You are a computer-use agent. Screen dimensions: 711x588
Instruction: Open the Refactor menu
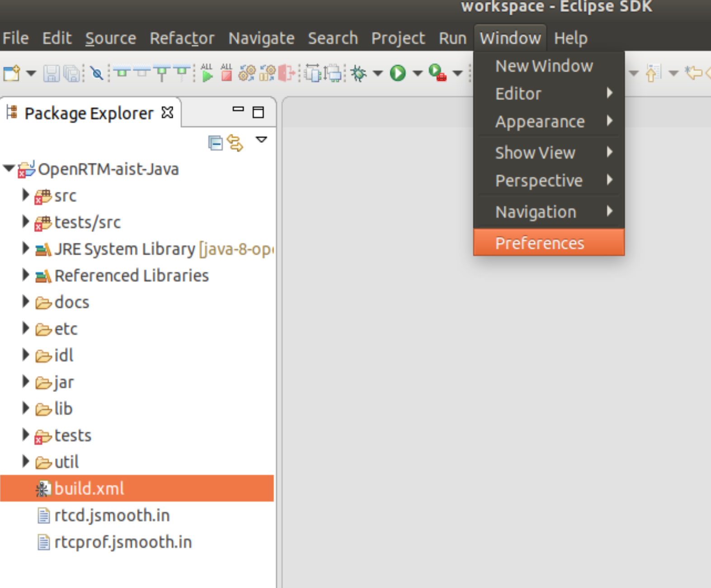[x=182, y=38]
